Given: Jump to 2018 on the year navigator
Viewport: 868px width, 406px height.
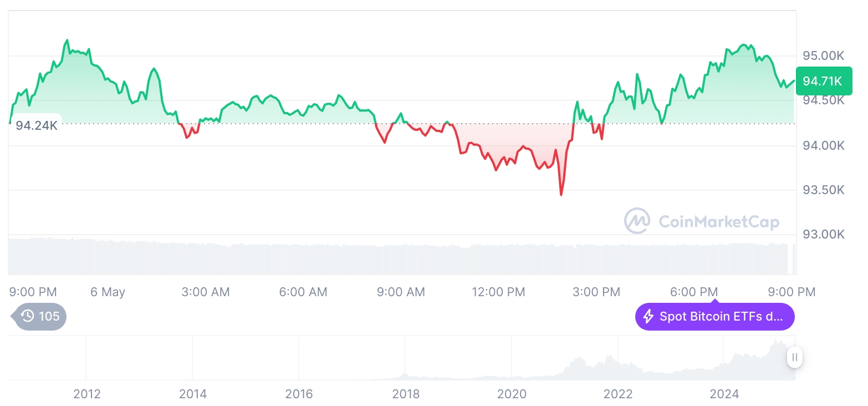Looking at the screenshot, I should pos(406,394).
